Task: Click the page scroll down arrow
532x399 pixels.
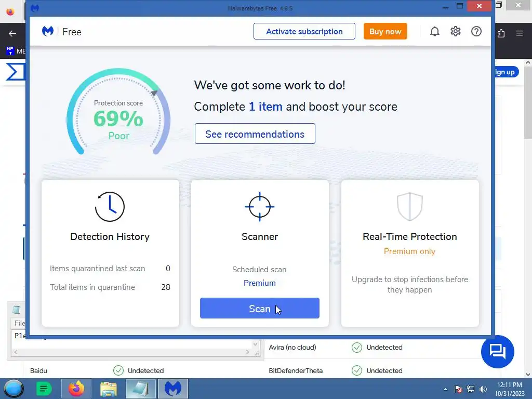Action: [x=528, y=374]
